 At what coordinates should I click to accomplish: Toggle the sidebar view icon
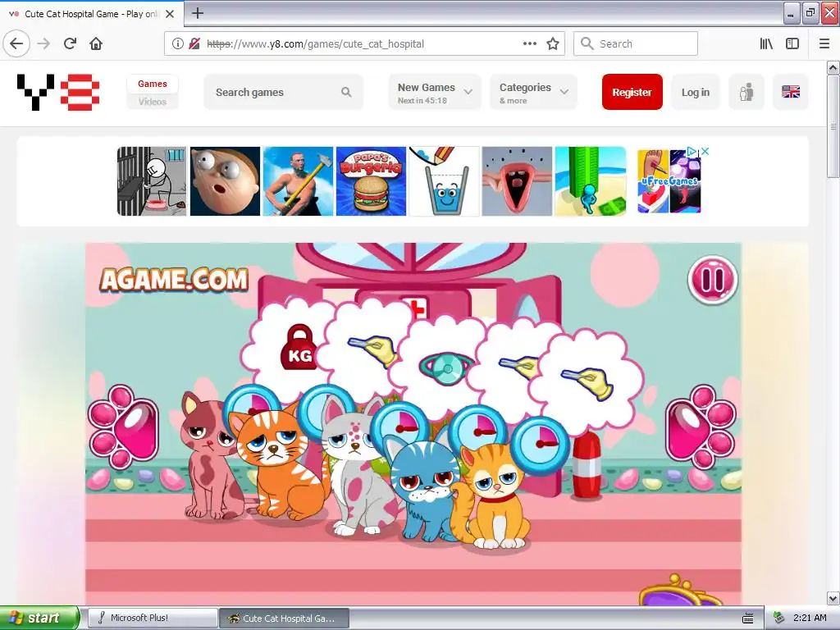(792, 43)
